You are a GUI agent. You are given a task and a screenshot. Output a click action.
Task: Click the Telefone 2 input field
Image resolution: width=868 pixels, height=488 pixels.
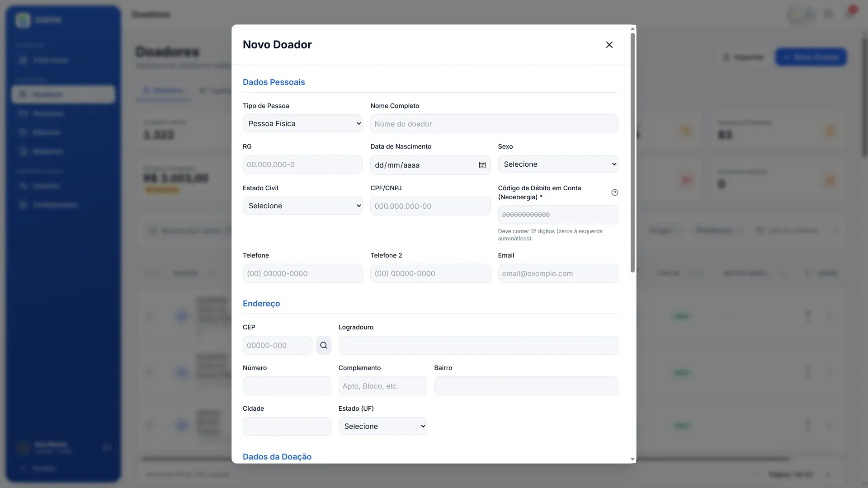430,273
